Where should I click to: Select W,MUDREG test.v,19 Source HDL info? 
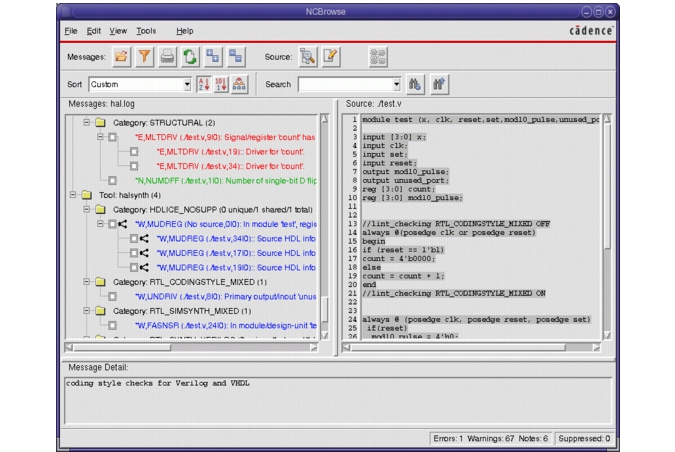coord(236,268)
